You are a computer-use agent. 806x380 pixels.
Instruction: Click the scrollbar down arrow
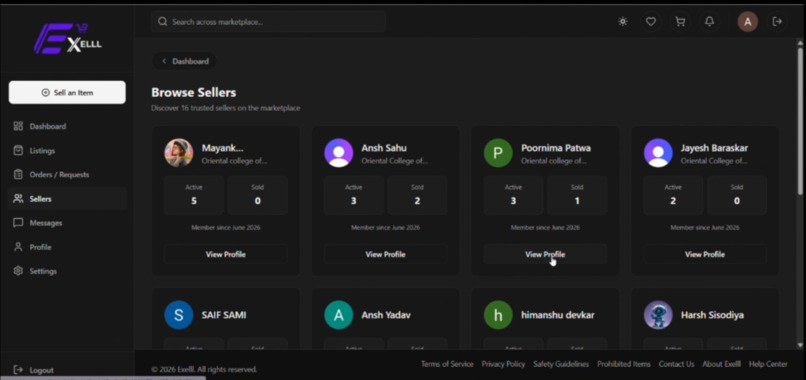[800, 345]
